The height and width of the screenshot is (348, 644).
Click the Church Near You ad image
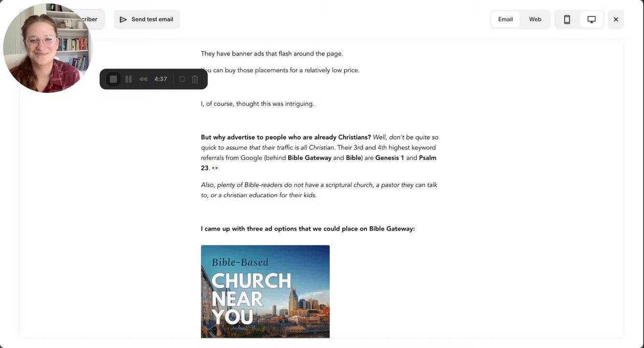(x=265, y=291)
